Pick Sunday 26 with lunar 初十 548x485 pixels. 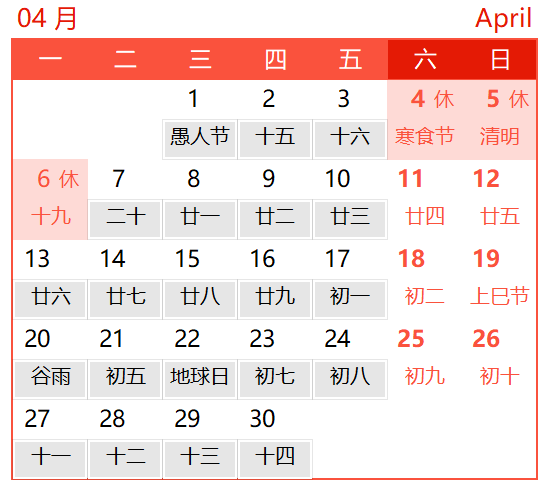click(x=499, y=359)
